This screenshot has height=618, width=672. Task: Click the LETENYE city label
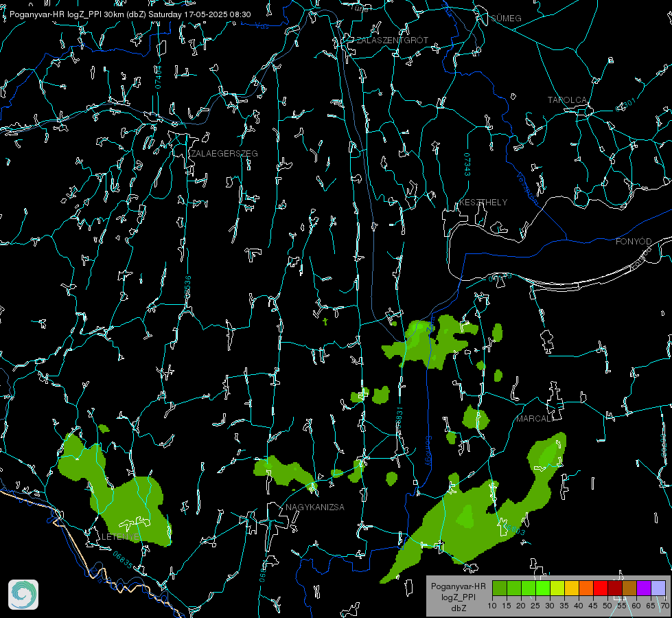120,537
